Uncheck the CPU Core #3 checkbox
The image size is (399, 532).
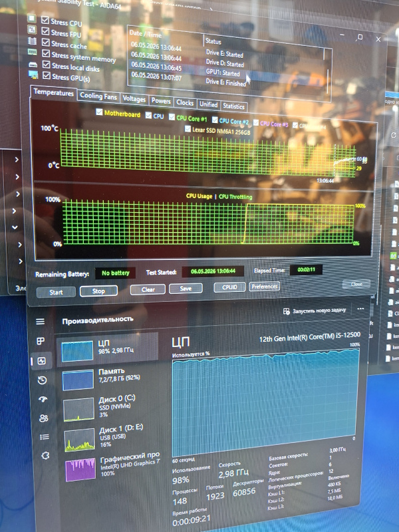pyautogui.click(x=256, y=122)
